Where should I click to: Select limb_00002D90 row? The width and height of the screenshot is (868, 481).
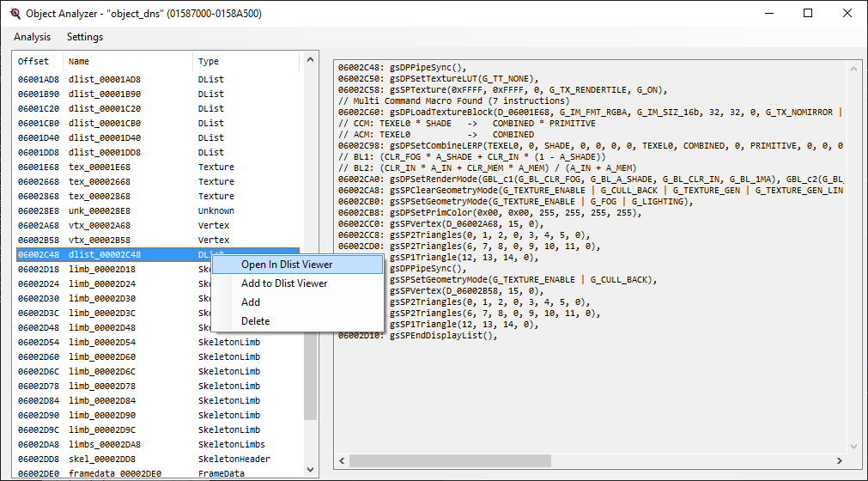tap(158, 416)
